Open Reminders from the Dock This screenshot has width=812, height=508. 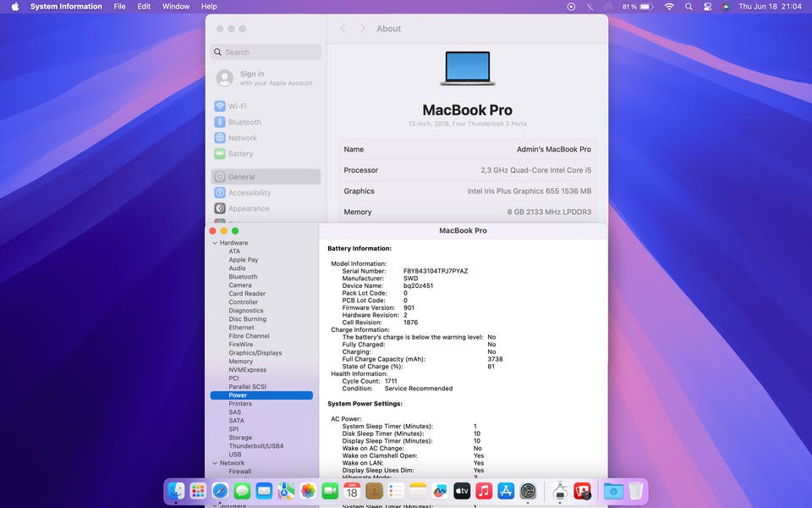396,490
